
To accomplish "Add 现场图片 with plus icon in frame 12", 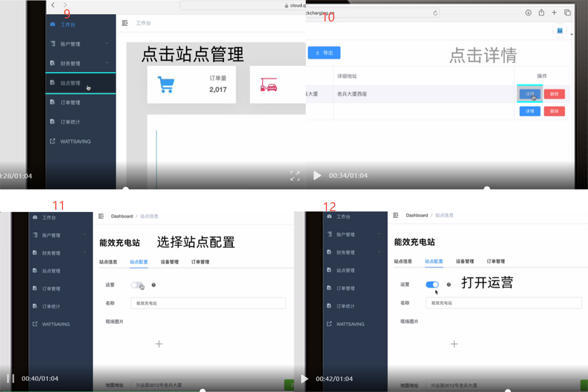I will [x=454, y=344].
